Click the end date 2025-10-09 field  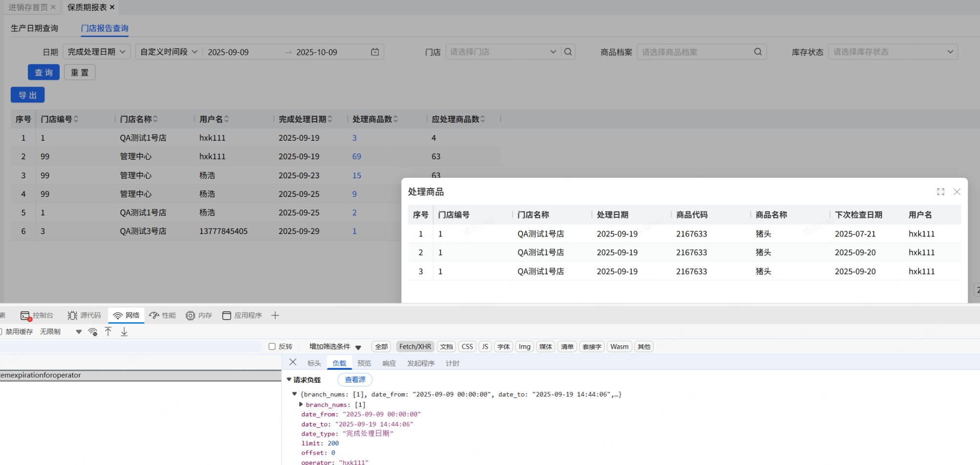pyautogui.click(x=317, y=52)
